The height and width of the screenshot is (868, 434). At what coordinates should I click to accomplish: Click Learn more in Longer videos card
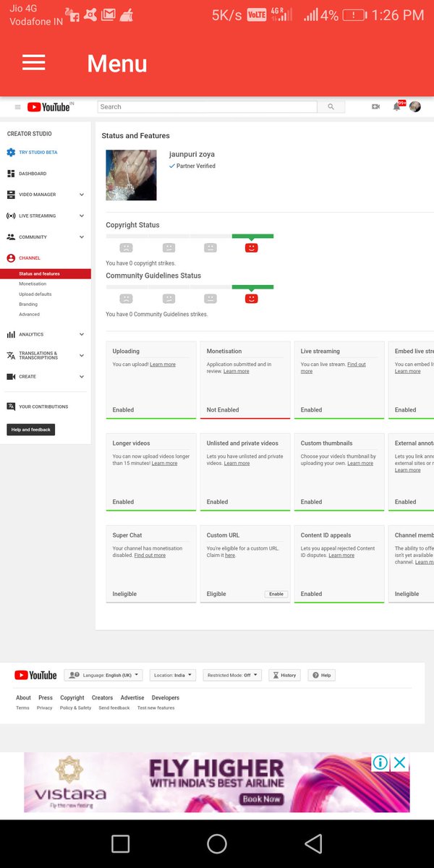(164, 463)
